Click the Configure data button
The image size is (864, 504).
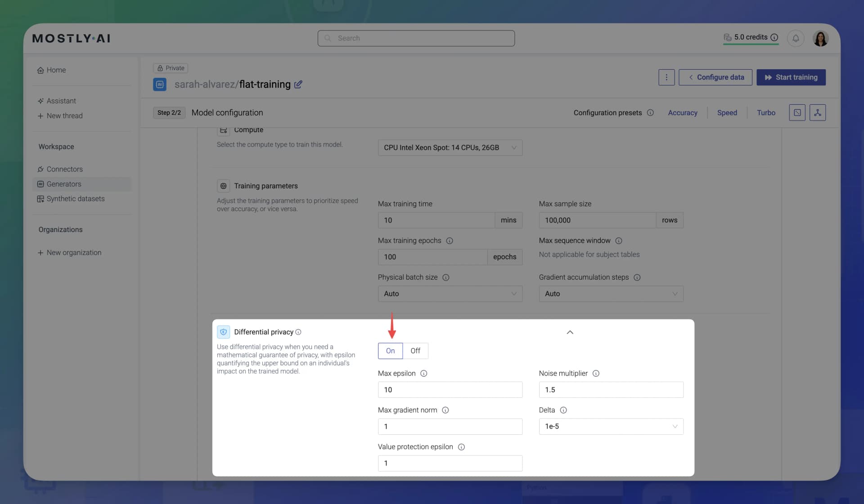click(x=715, y=77)
